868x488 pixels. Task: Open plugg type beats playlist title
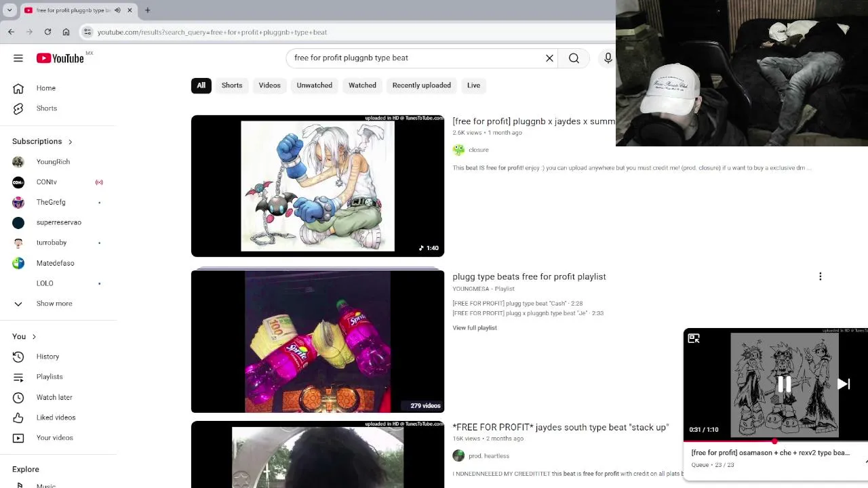[x=529, y=277]
